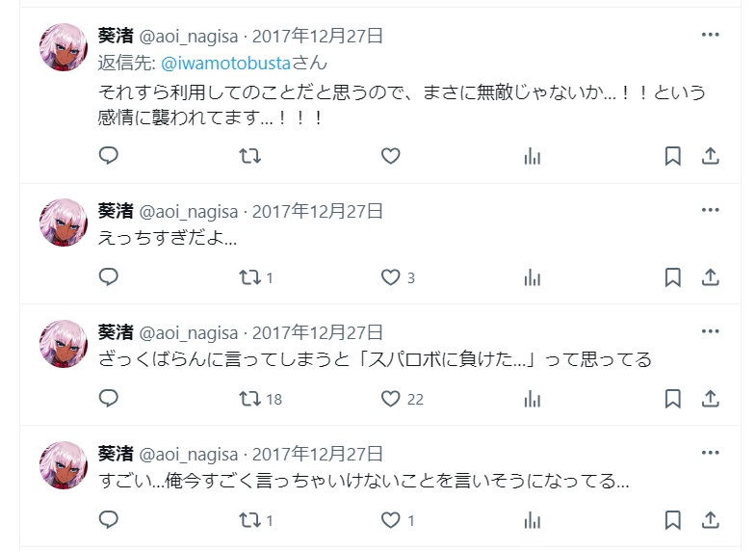
Task: Open more options on えっちすぎだよ tweet
Action: (x=710, y=210)
